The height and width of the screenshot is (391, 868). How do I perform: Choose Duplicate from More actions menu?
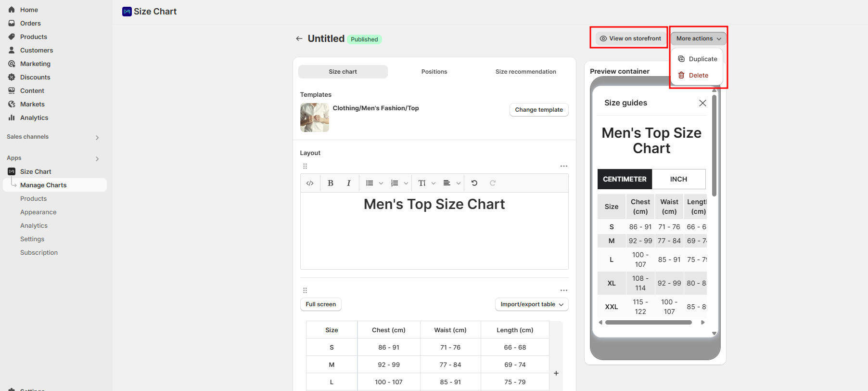coord(697,59)
